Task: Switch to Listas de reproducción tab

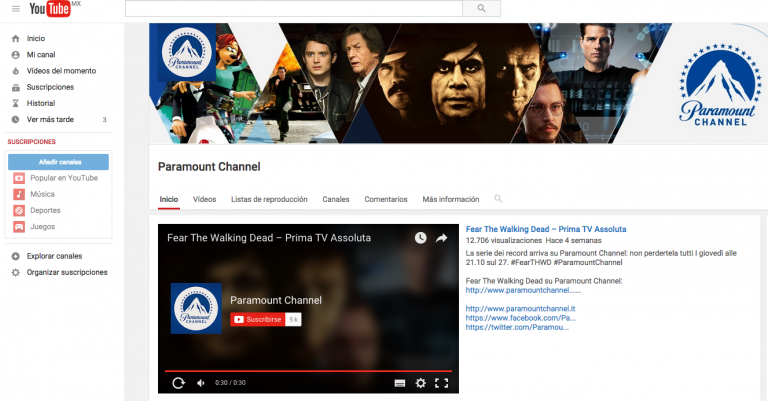Action: click(269, 199)
